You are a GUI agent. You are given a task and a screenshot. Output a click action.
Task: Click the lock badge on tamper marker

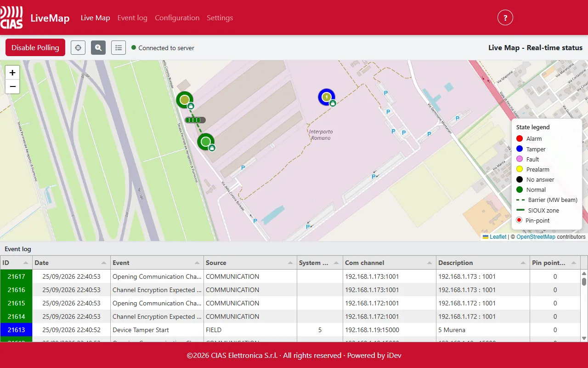click(x=333, y=103)
